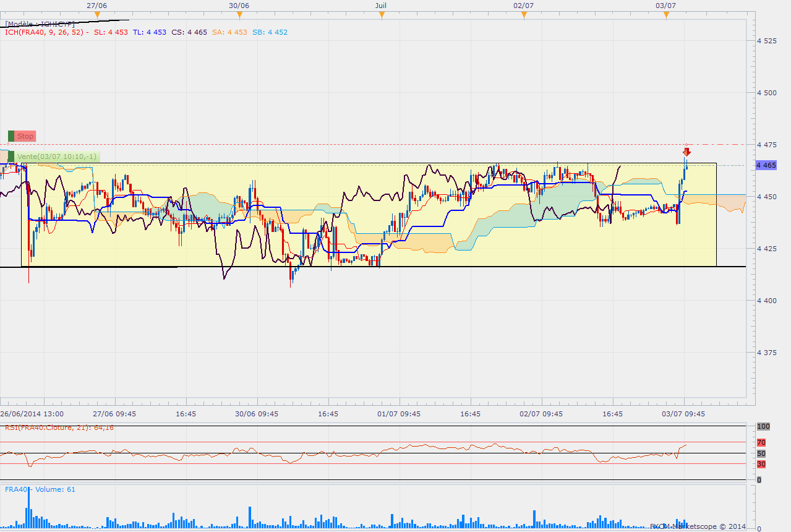This screenshot has height=532, width=791.
Task: Click the RSI(FRA40.Cloture, 21) indicator label
Action: 59,427
